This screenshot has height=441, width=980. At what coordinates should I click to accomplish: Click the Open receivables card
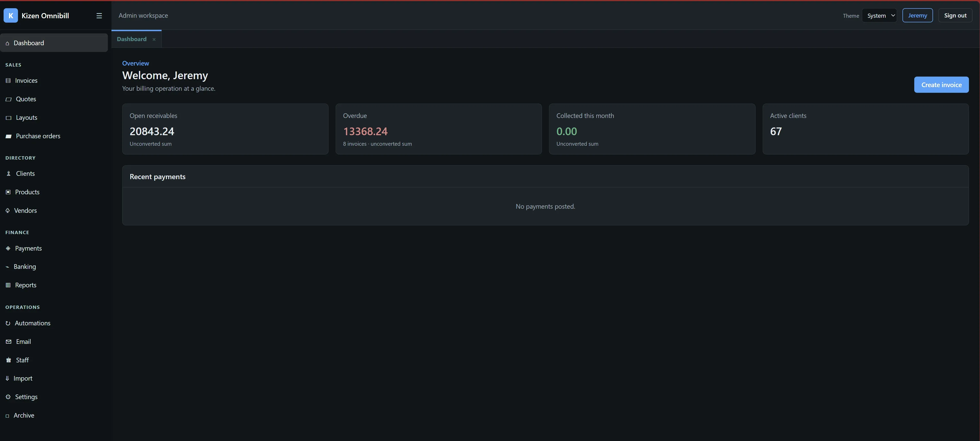(x=225, y=129)
